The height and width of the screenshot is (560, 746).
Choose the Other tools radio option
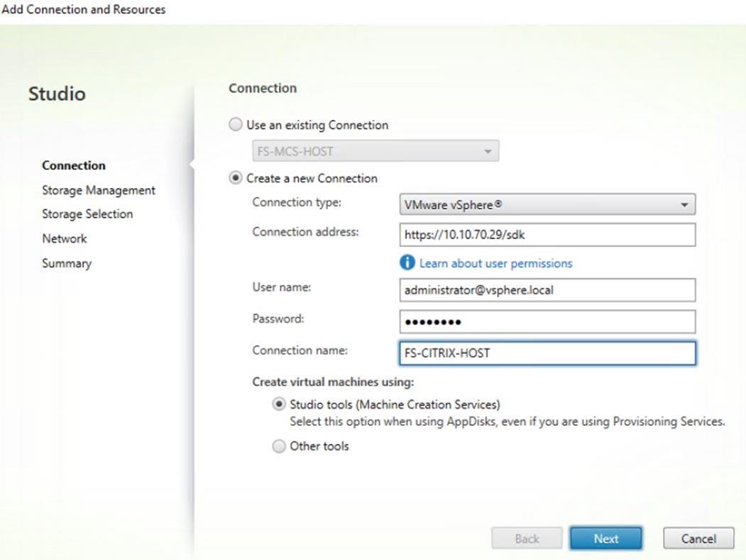coord(279,446)
